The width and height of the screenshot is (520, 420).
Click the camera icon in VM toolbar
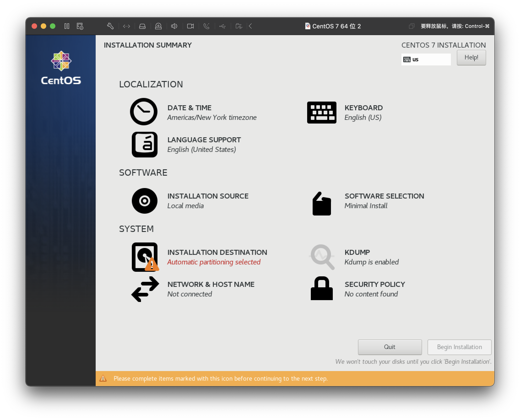click(x=190, y=26)
